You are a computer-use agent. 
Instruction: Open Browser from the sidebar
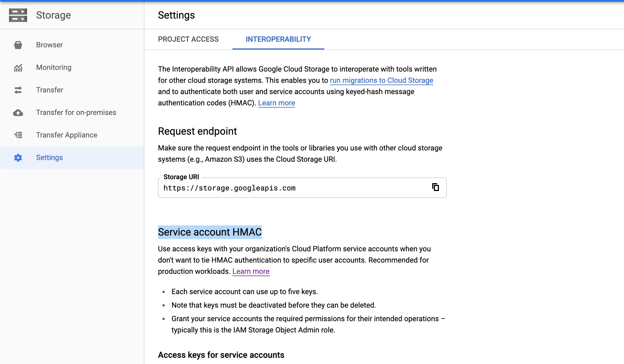49,45
